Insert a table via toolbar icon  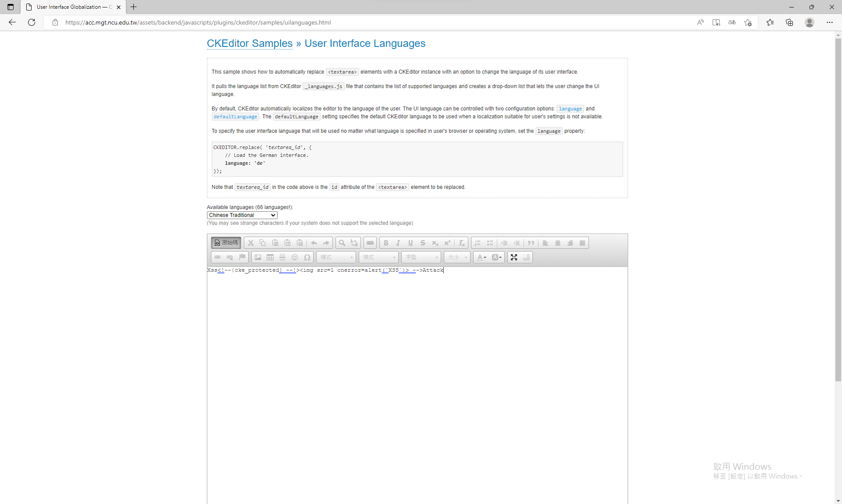click(270, 257)
